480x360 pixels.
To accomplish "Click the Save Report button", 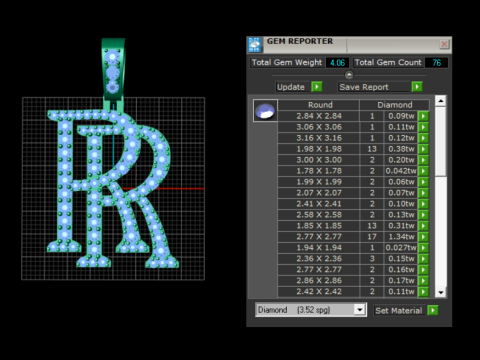I will click(374, 87).
